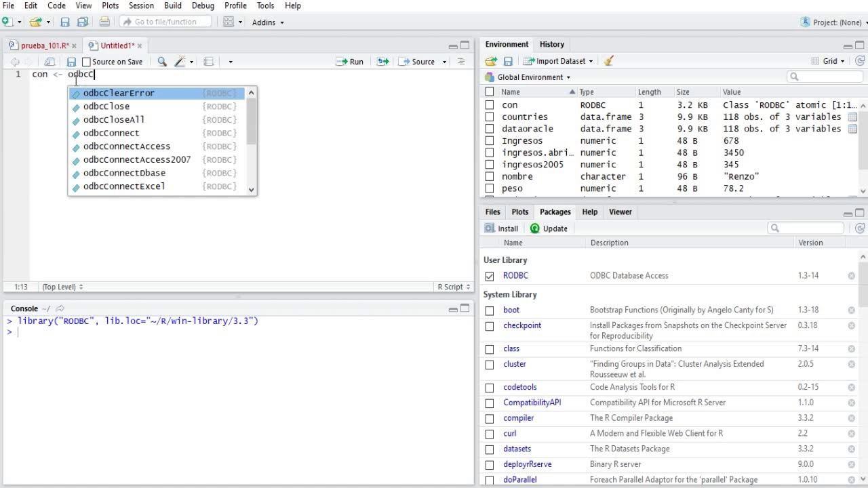The height and width of the screenshot is (488, 868).
Task: Select odbcConnectExcel from autocomplete list
Action: click(x=156, y=186)
